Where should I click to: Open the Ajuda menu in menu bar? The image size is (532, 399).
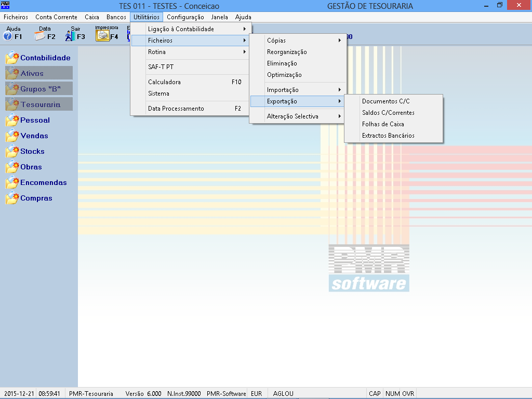[243, 17]
